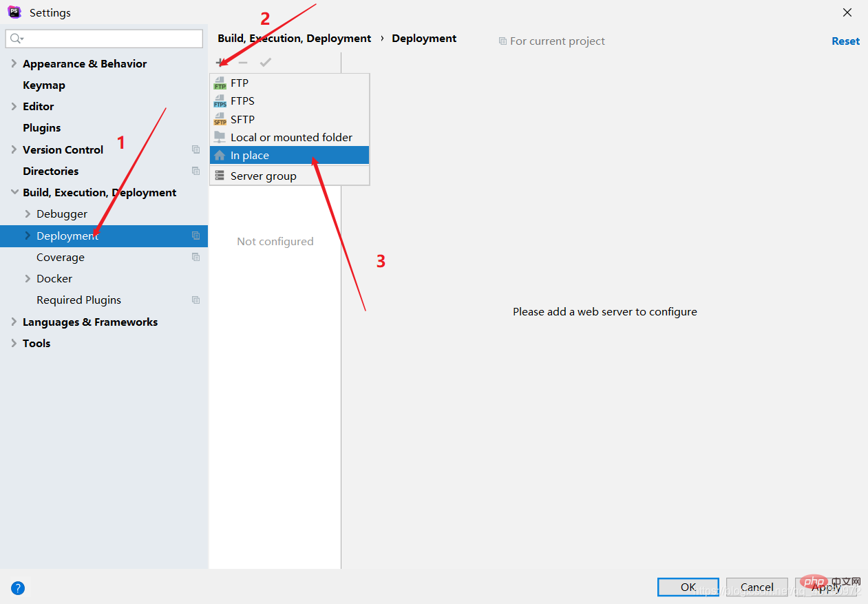Click project-level icon next to Coverage
Image resolution: width=868 pixels, height=604 pixels.
(195, 257)
